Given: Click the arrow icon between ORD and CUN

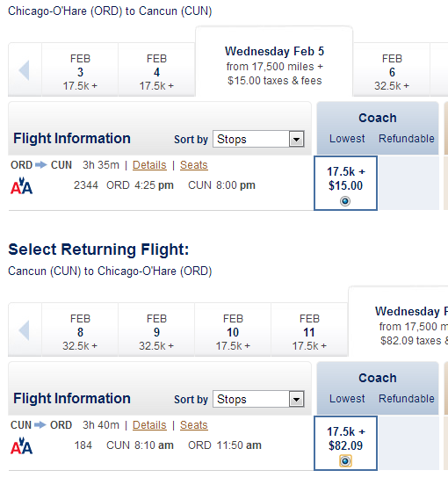Looking at the screenshot, I should tap(41, 165).
